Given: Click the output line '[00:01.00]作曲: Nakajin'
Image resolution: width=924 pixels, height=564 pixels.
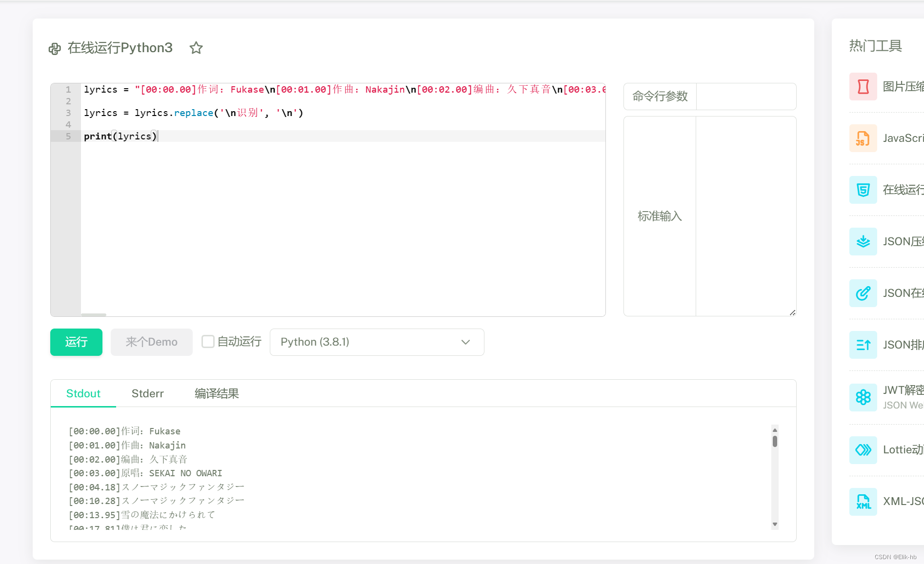Looking at the screenshot, I should 127,445.
